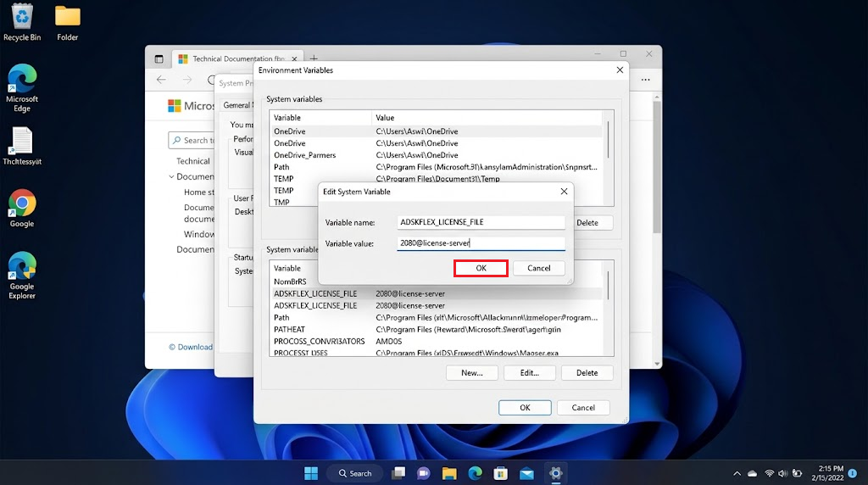Image resolution: width=868 pixels, height=485 pixels.
Task: Open the Edge taskbar icon
Action: coord(475,473)
